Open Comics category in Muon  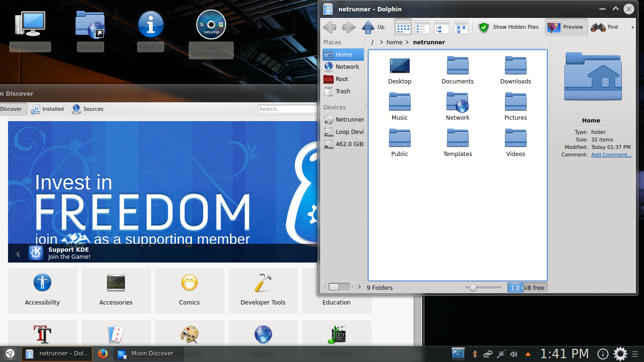[x=190, y=291]
